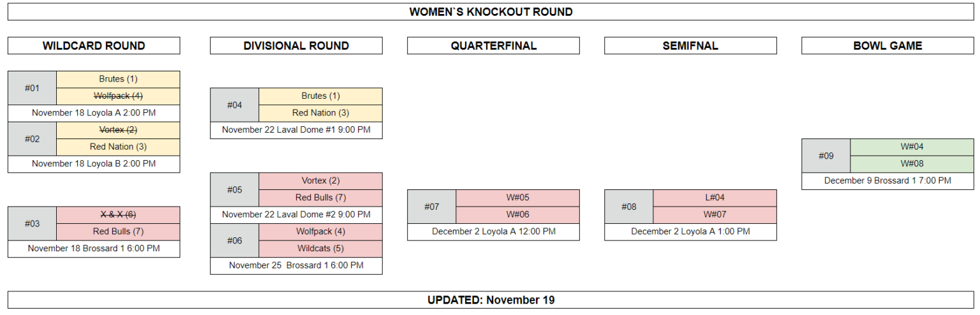Select the Divisional Round header
The width and height of the screenshot is (980, 315).
(296, 45)
